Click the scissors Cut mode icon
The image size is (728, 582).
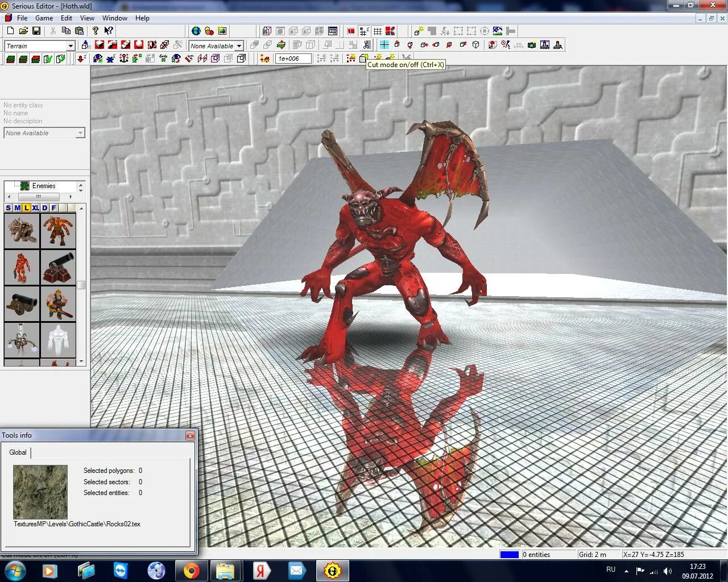coord(367,44)
